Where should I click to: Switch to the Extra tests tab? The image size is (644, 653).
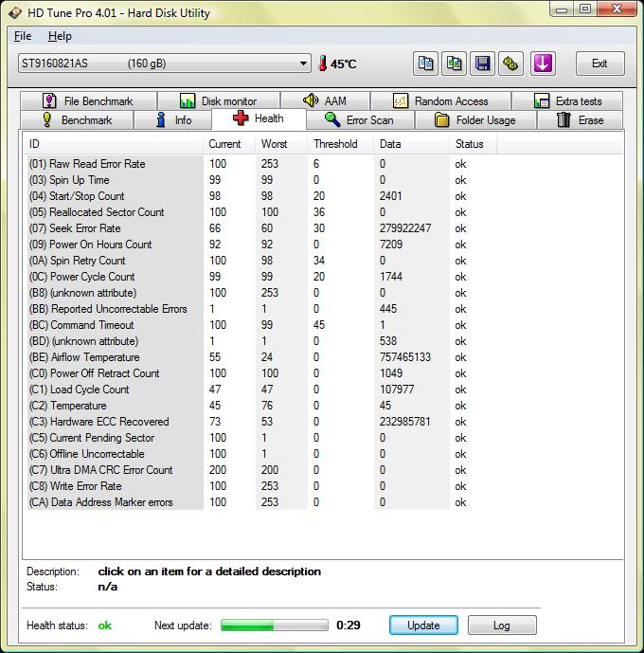[x=567, y=100]
